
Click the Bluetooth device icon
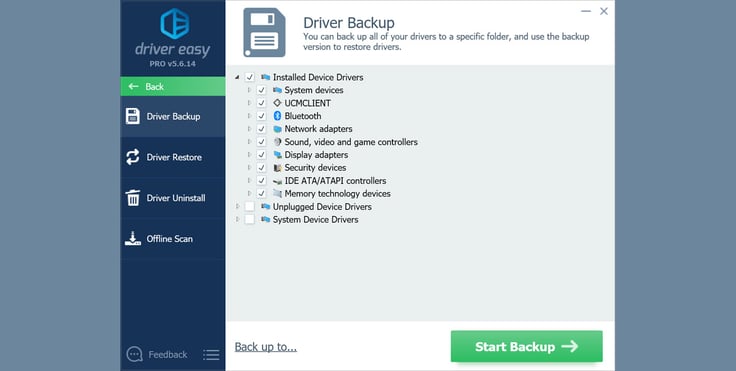click(277, 116)
